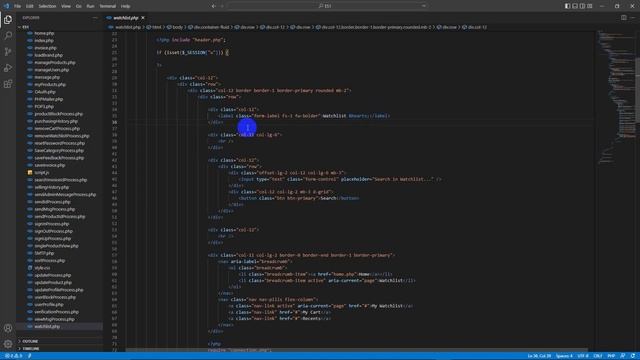Select the watchlist.php editor tab
Screen dimensions: 640x360
pyautogui.click(x=126, y=18)
